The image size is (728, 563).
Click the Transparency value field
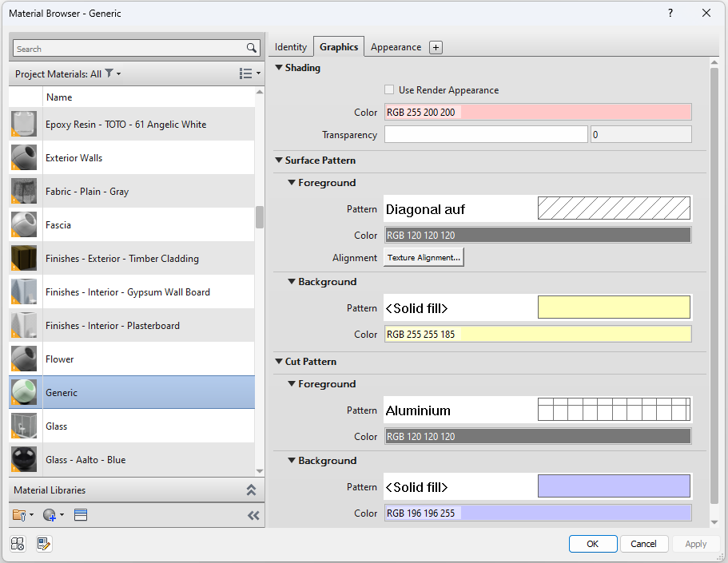641,135
